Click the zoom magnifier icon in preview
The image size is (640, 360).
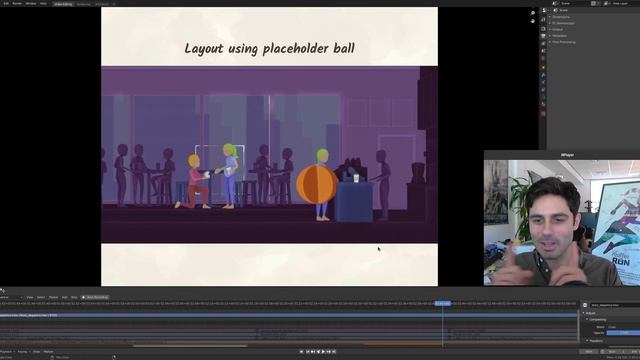click(x=533, y=13)
